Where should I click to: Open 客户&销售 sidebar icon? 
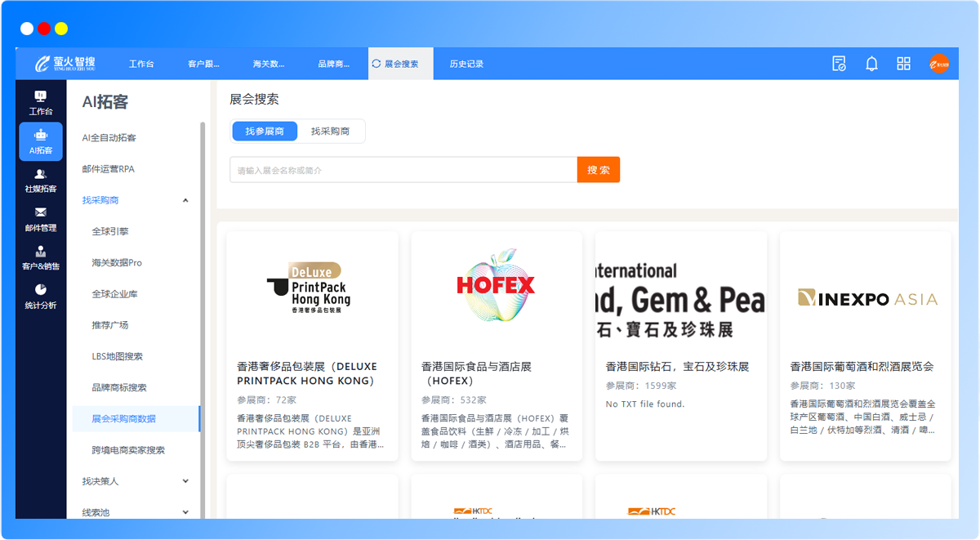[41, 257]
